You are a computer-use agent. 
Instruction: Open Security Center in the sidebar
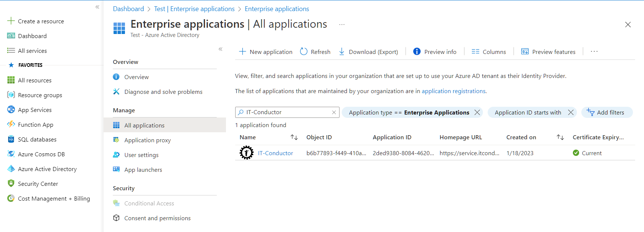[38, 184]
